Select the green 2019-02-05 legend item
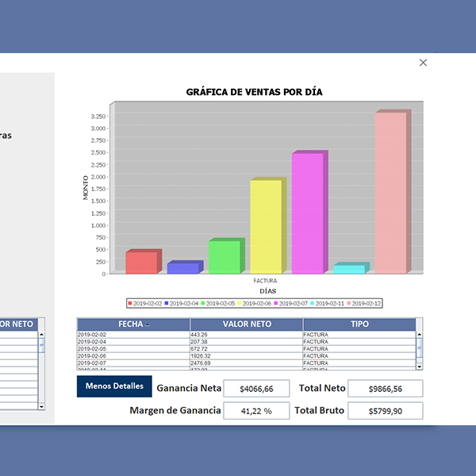The height and width of the screenshot is (476, 476). tap(220, 303)
